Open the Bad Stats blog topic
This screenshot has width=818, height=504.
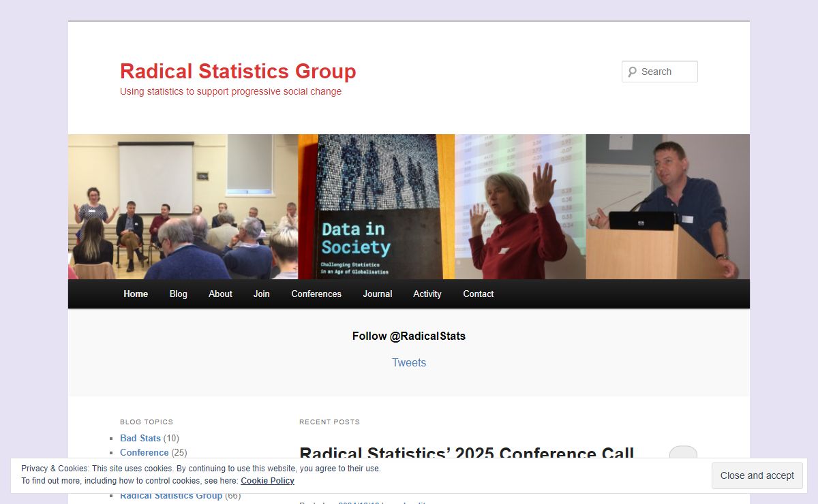(x=140, y=439)
